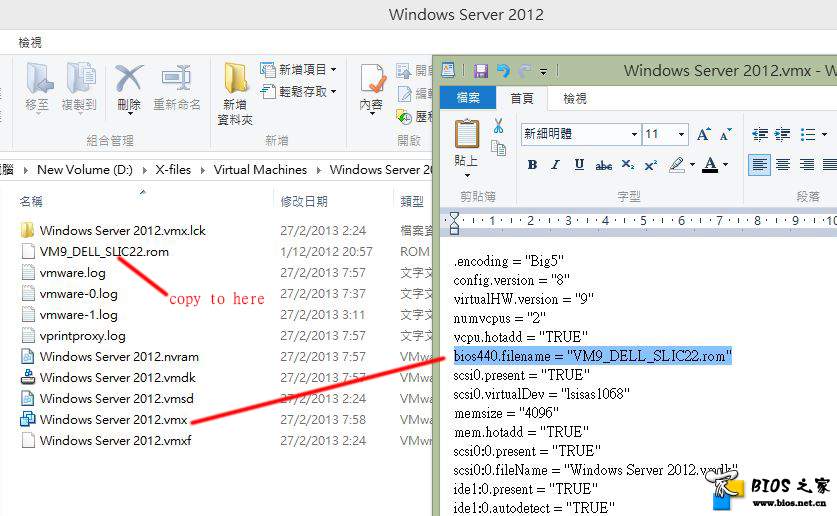The image size is (837, 516).
Task: Select the Windows Server 2012.vmx.lck folder
Action: [113, 231]
